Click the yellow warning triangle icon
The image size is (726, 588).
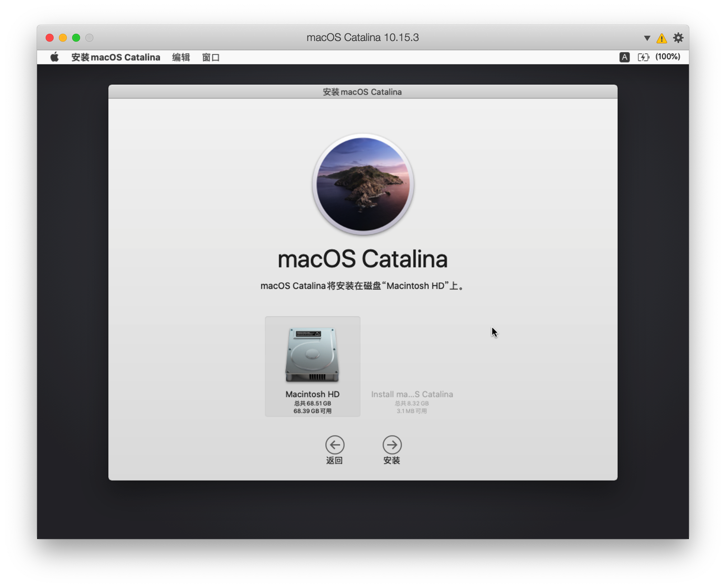pyautogui.click(x=661, y=38)
